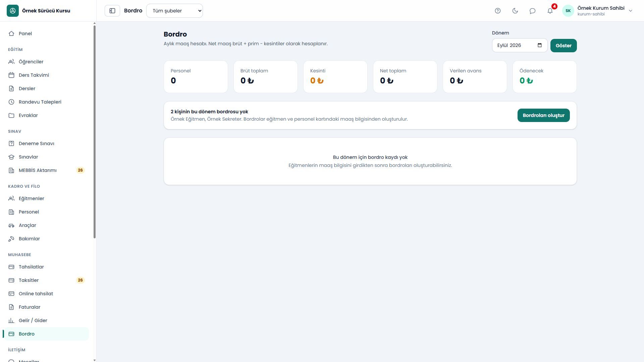Screen dimensions: 644x362
Task: Open the Gelir / Gider chart icon item
Action: pos(11,320)
